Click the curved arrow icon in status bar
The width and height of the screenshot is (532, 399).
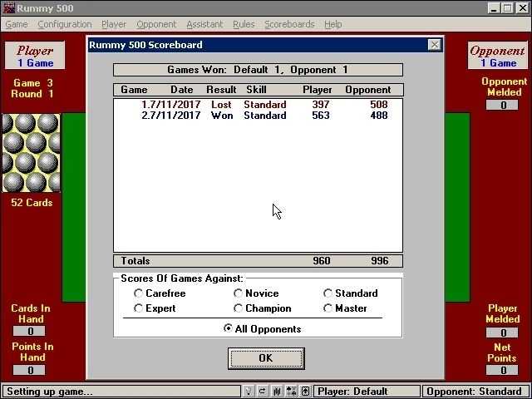pyautogui.click(x=263, y=392)
